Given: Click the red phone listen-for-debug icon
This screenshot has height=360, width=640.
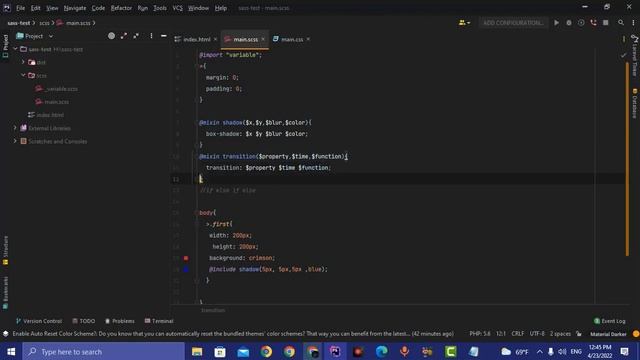Looking at the screenshot, I should click(x=593, y=23).
